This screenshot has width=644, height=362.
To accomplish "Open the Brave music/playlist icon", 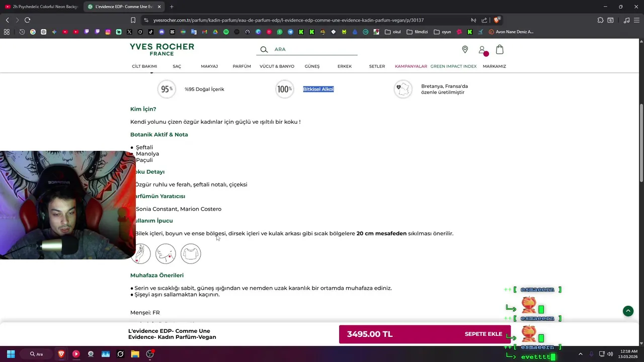I will coord(626,20).
